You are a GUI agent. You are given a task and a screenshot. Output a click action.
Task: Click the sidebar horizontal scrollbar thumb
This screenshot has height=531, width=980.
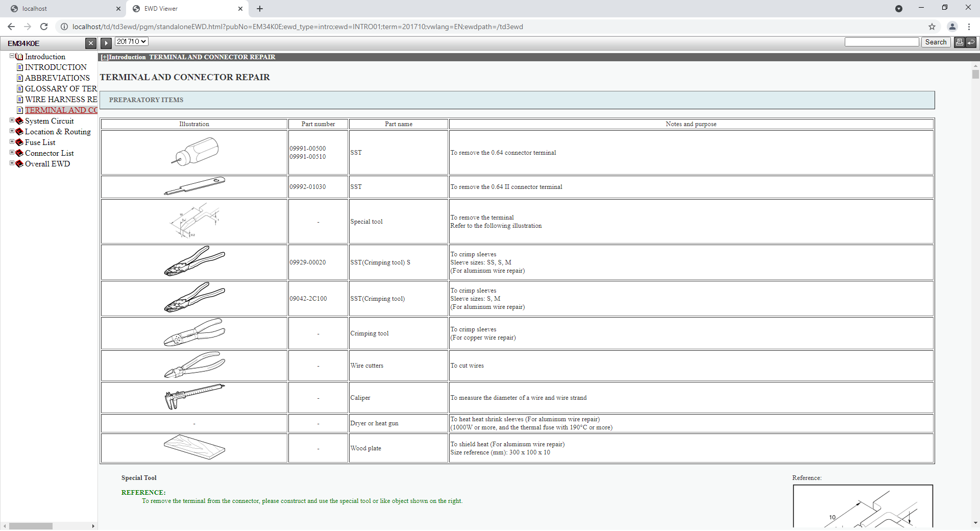point(31,526)
